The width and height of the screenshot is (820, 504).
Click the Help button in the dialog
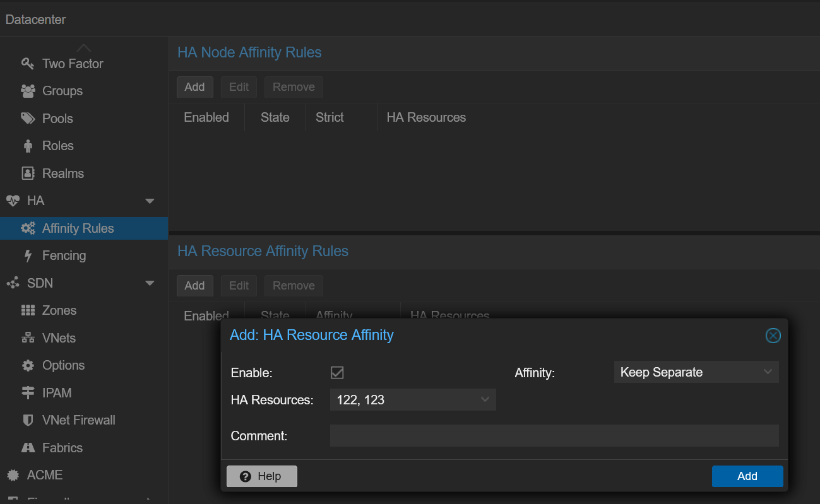pos(261,476)
